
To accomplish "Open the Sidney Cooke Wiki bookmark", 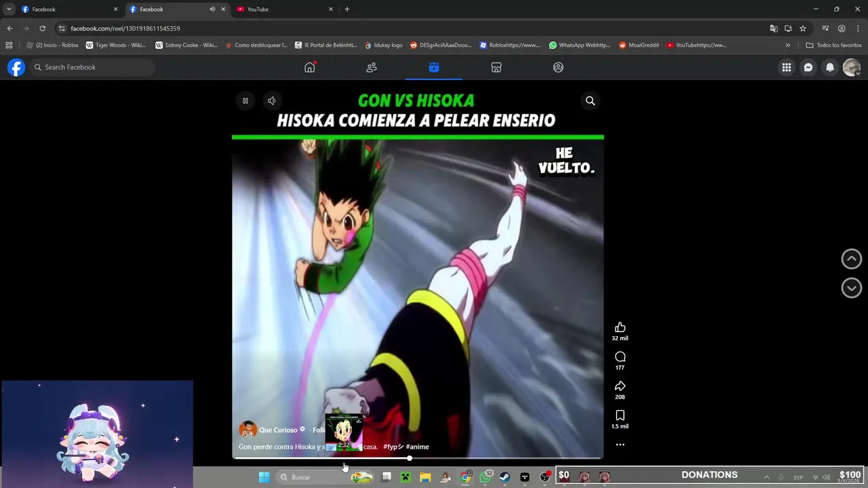I will pyautogui.click(x=186, y=45).
